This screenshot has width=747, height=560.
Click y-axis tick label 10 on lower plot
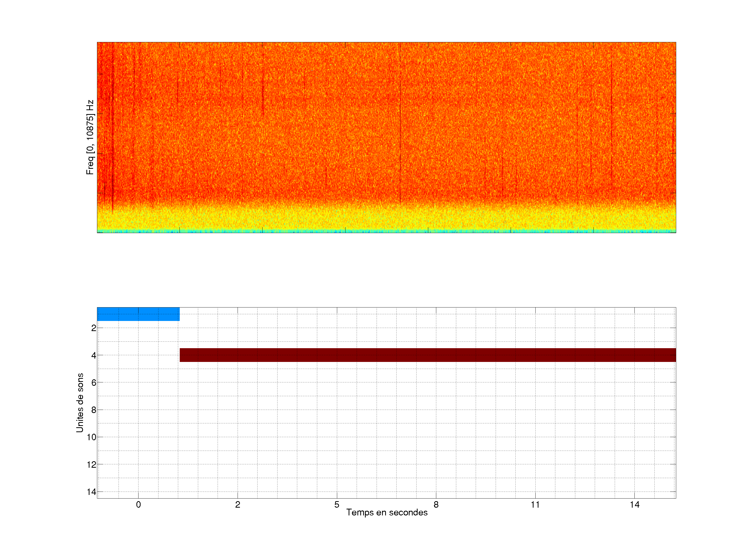[x=92, y=437]
